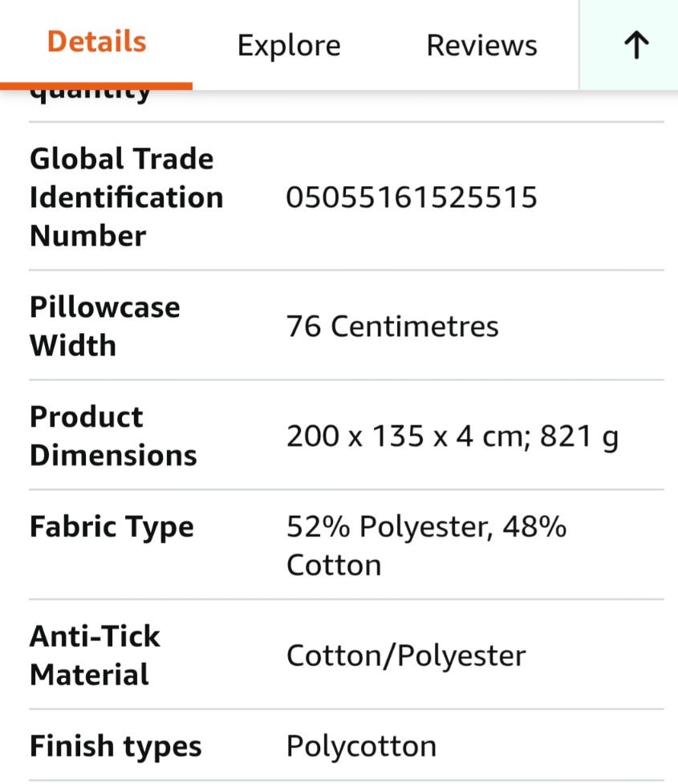Image resolution: width=678 pixels, height=784 pixels.
Task: Select the word Cotton under 52% Polyester
Action: pyautogui.click(x=334, y=565)
